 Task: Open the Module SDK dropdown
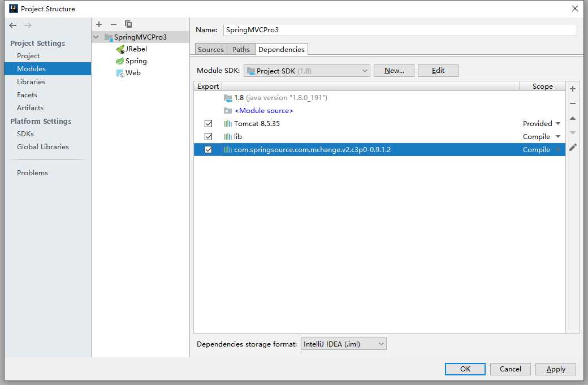[x=307, y=71]
